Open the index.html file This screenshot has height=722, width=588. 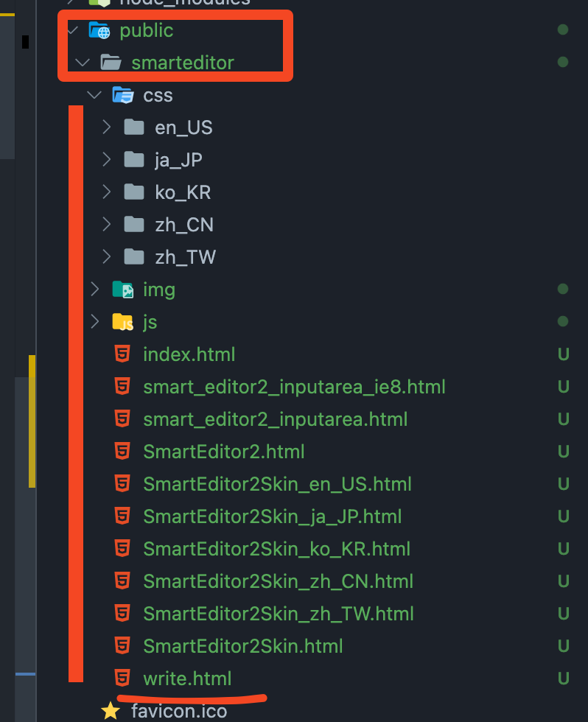[189, 354]
